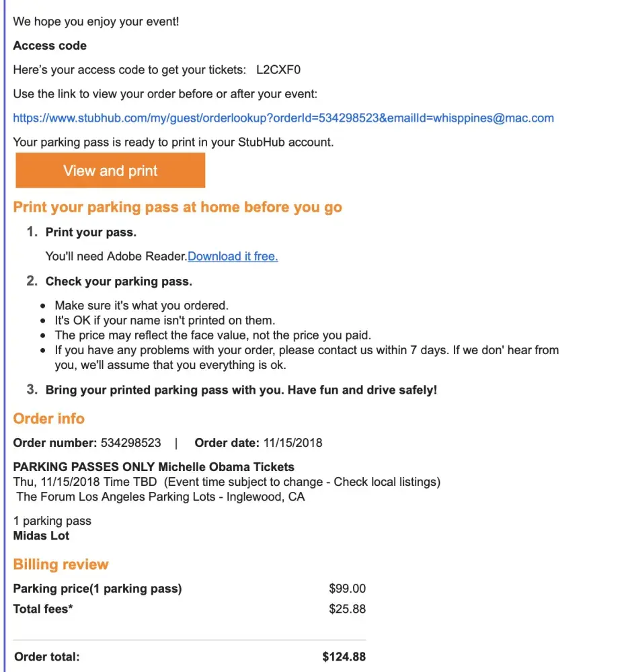Click the PARKING PASSES ONLY Michelle Obama title
The width and height of the screenshot is (628, 672).
coord(153,467)
